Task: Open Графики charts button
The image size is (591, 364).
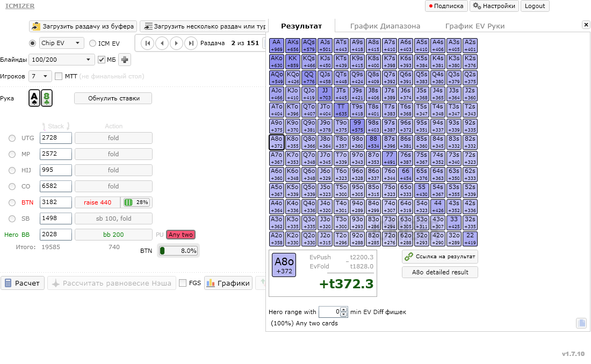Action: tap(228, 283)
